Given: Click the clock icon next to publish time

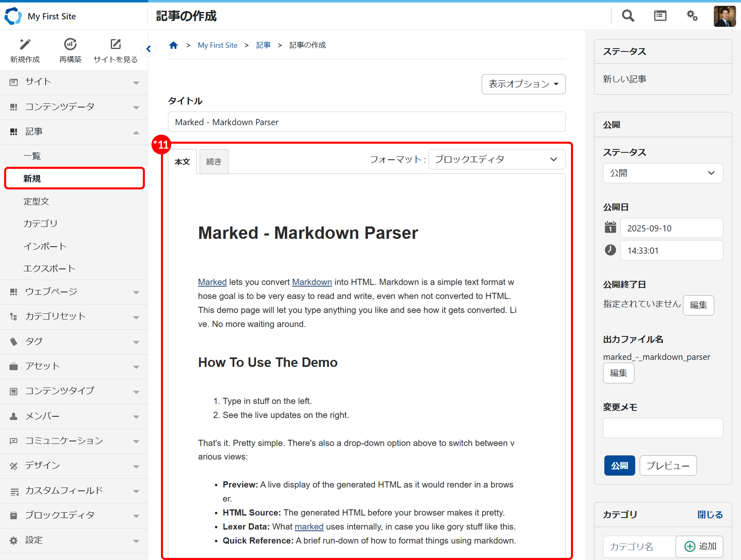Looking at the screenshot, I should coord(610,250).
